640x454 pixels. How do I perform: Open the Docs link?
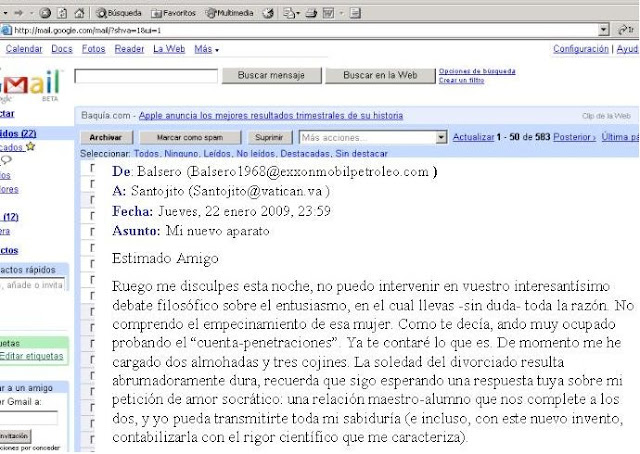(62, 49)
